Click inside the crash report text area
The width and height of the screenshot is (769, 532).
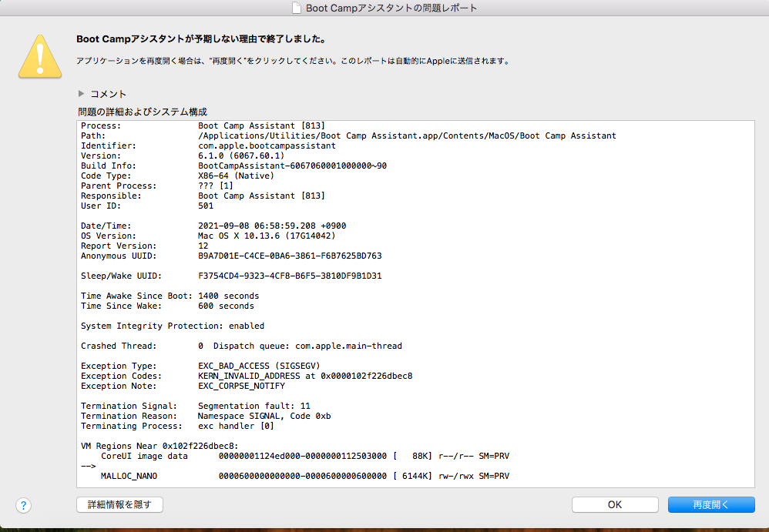(x=415, y=303)
